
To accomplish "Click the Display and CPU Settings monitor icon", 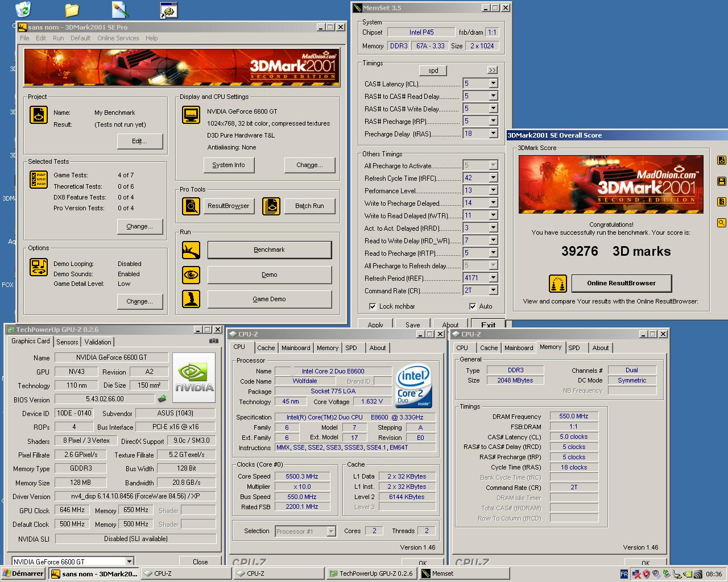I will point(191,115).
